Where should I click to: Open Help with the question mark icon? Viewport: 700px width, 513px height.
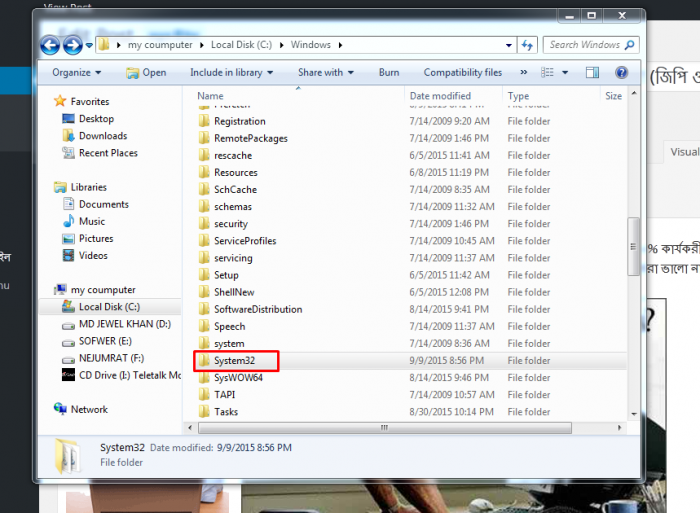[x=621, y=72]
